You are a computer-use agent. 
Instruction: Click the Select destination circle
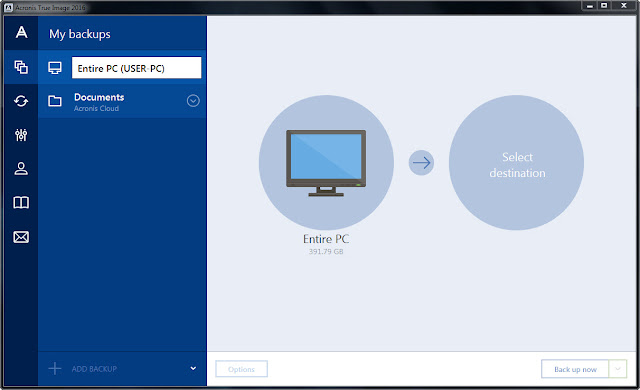click(x=516, y=162)
